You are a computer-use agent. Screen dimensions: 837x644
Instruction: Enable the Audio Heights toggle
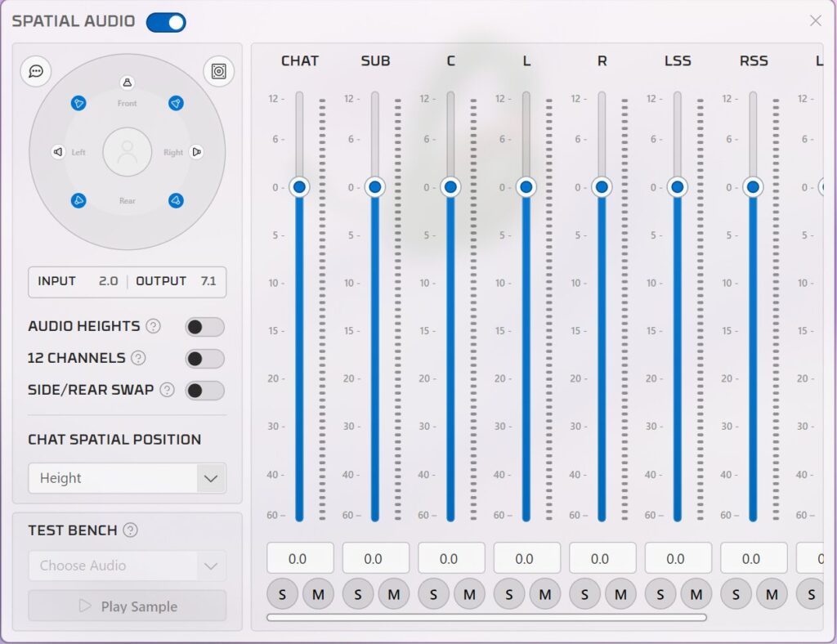(204, 327)
